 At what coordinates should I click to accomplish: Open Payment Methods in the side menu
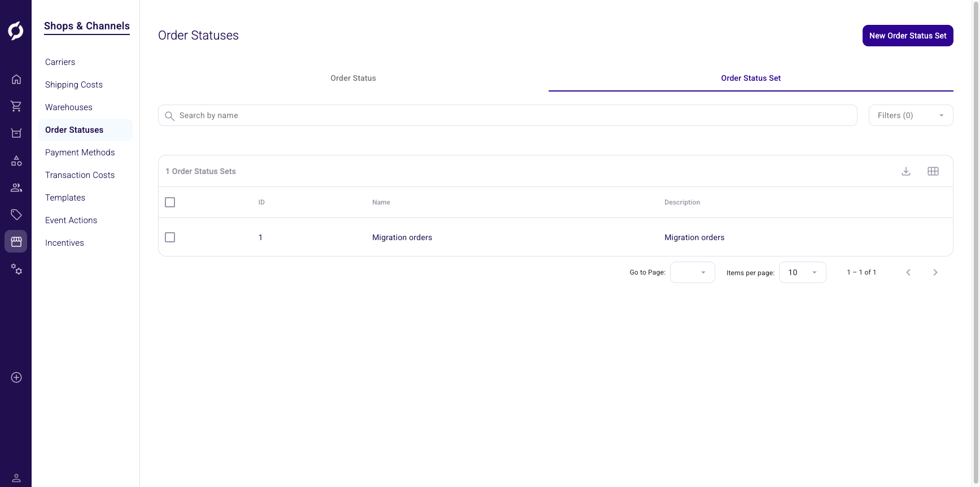point(80,153)
